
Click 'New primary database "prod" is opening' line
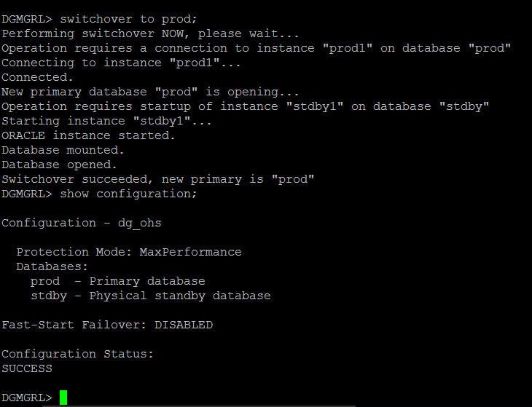[x=150, y=92]
